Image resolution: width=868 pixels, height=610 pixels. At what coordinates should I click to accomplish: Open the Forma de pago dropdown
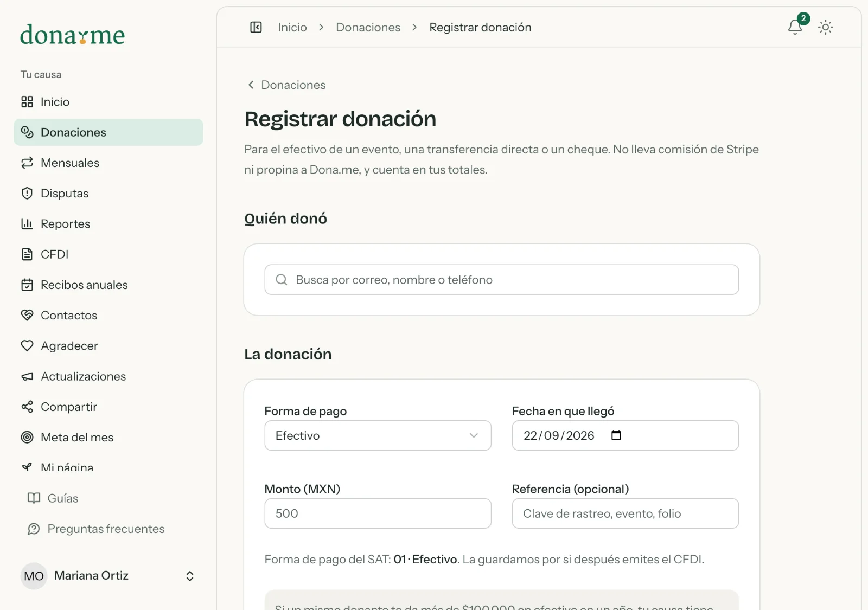pos(378,435)
